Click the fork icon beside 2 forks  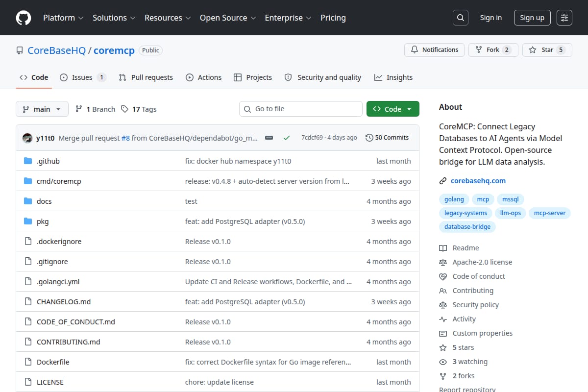coord(443,376)
